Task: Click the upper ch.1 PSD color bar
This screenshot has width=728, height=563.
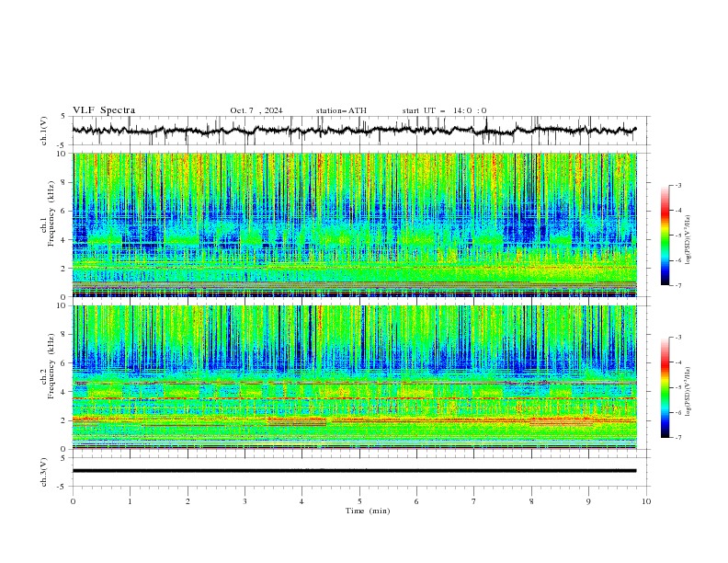Action: pyautogui.click(x=665, y=236)
